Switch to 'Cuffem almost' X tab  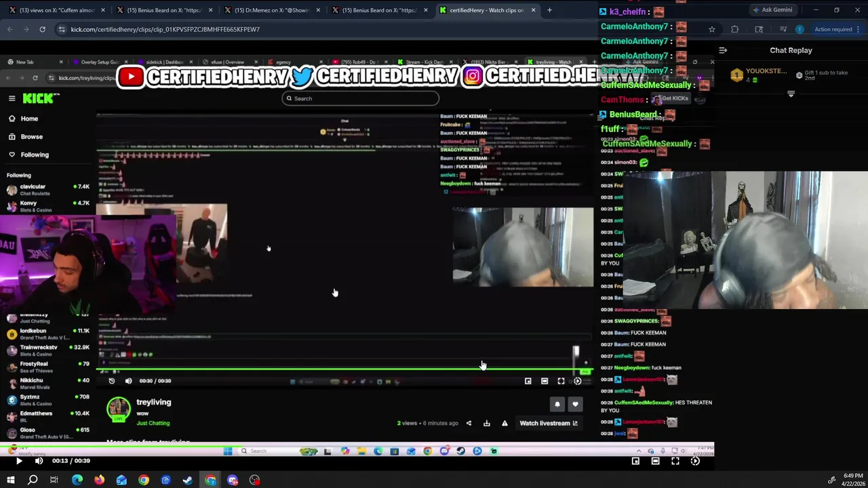tap(56, 10)
